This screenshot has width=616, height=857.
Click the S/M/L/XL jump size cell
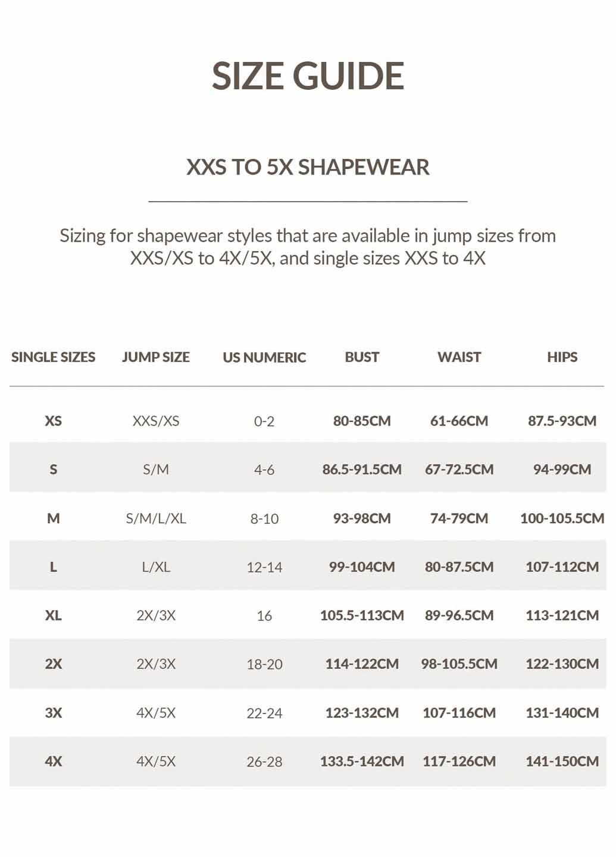[x=156, y=518]
